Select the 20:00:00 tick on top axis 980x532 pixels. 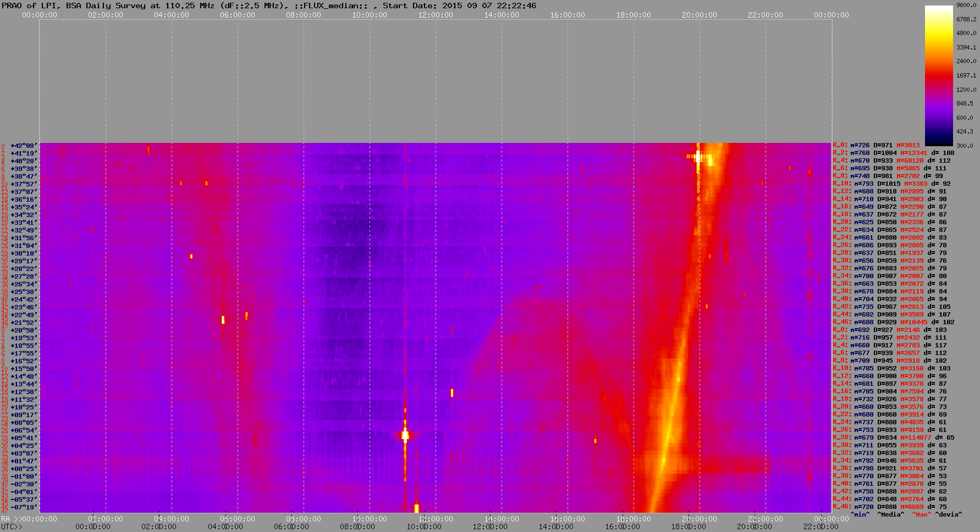700,15
